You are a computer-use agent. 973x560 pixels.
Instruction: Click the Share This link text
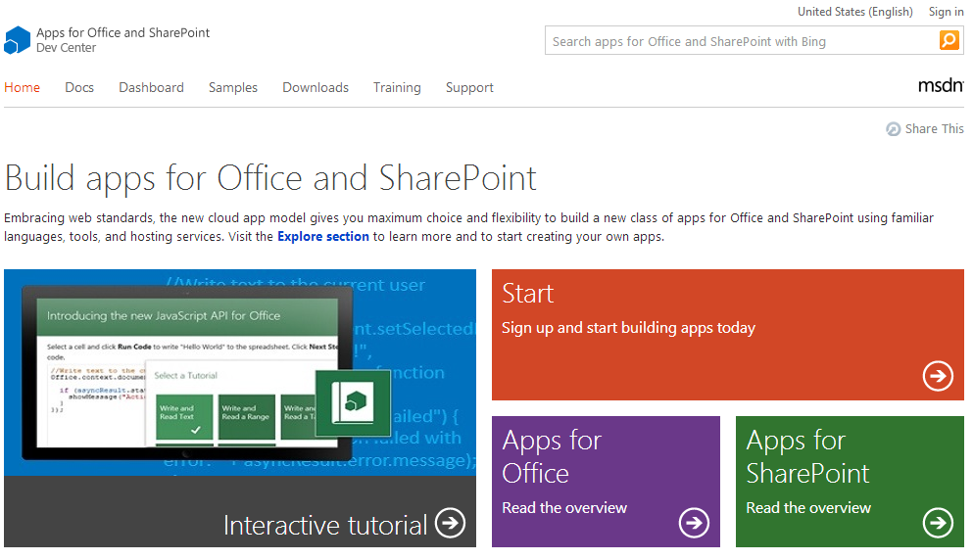[x=934, y=128]
